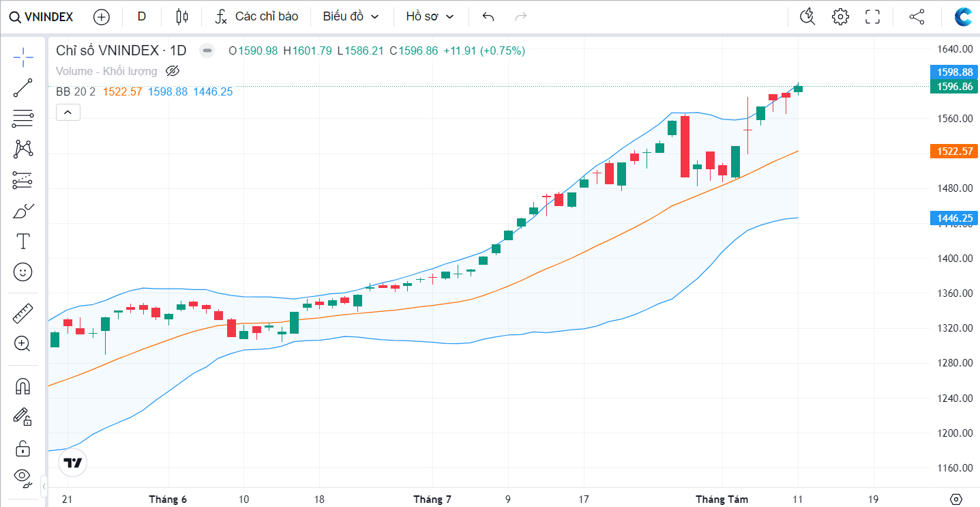980x507 pixels.
Task: Expand the left toolbar collapse handle
Action: [x=44, y=487]
